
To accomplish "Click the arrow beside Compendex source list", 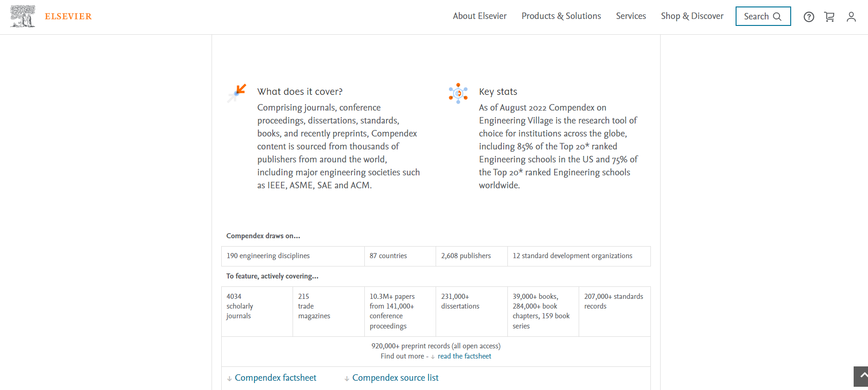I will tap(347, 378).
